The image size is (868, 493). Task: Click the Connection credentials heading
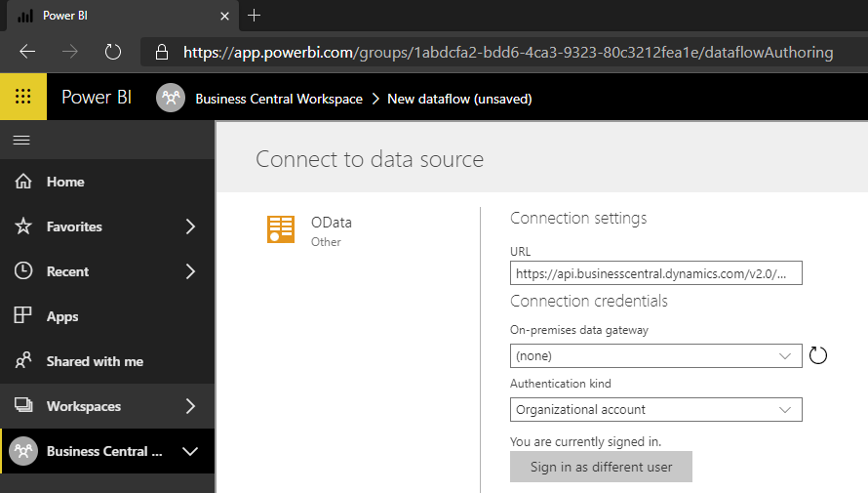(589, 301)
